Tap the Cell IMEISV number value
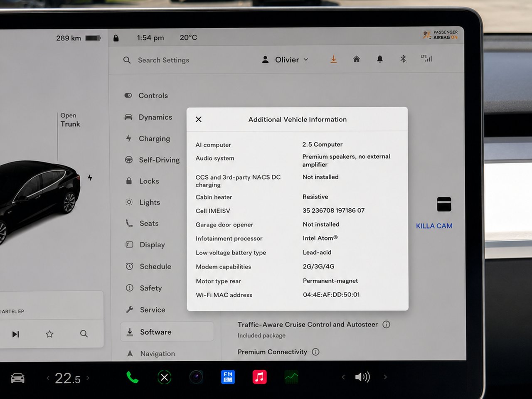 333,211
